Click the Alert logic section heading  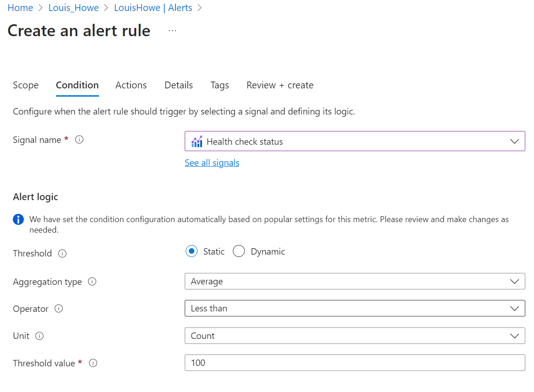click(35, 197)
